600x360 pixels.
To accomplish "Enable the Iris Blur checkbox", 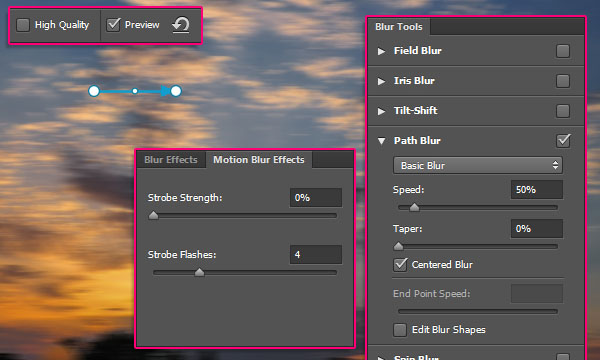I will tap(562, 81).
